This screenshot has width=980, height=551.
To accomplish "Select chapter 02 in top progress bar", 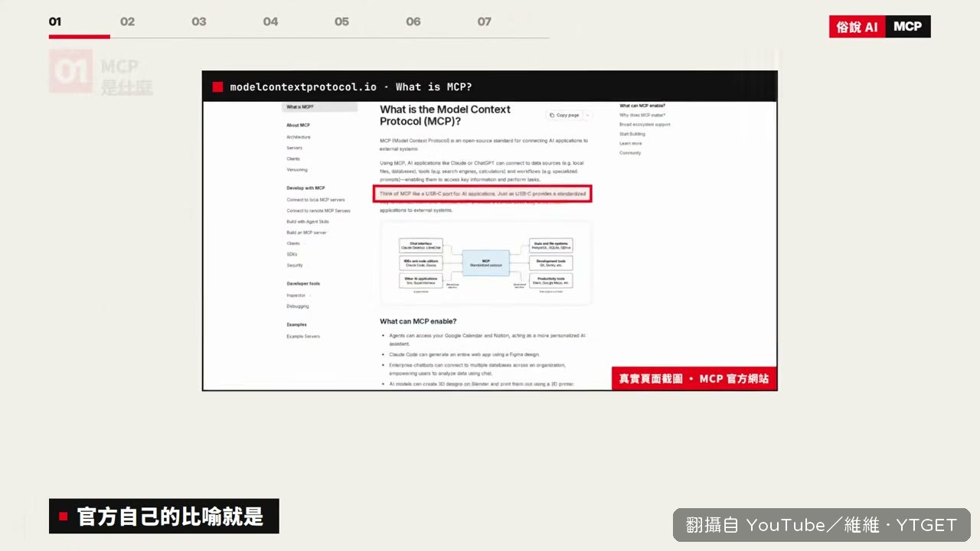I will click(x=127, y=21).
